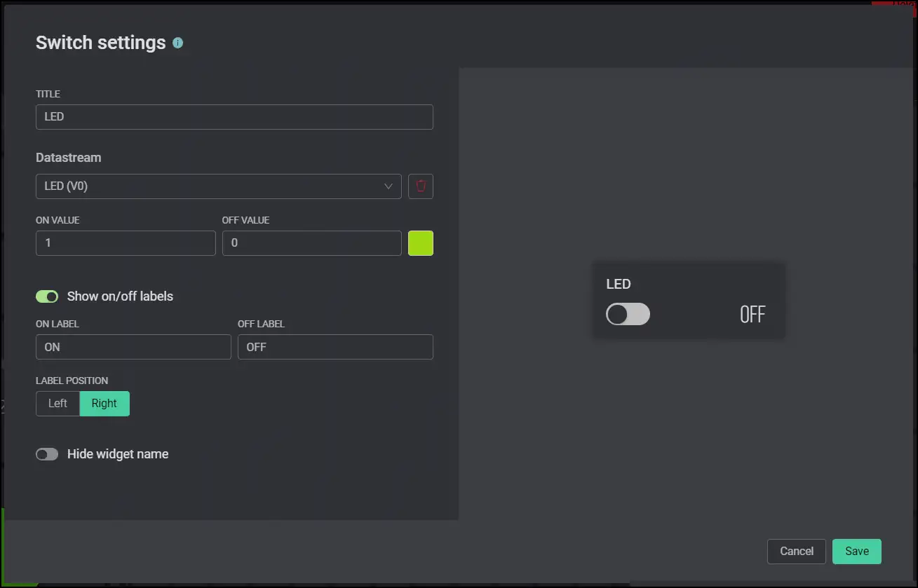Focus the ON VALUE input field
Viewport: 918px width, 588px height.
[x=126, y=243]
